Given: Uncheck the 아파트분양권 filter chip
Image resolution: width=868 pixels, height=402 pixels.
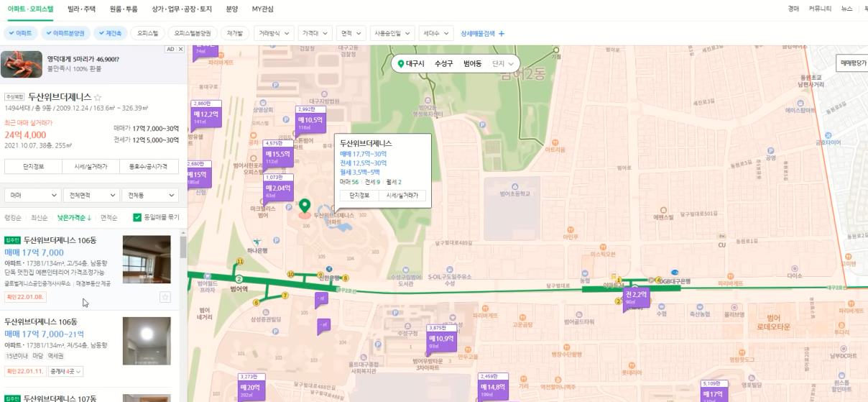Looking at the screenshot, I should pyautogui.click(x=65, y=33).
